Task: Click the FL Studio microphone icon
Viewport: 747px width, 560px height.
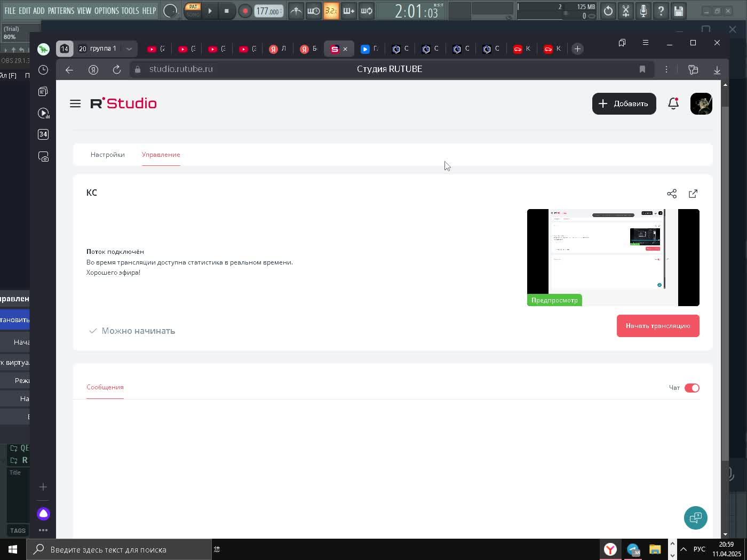Action: click(x=643, y=11)
